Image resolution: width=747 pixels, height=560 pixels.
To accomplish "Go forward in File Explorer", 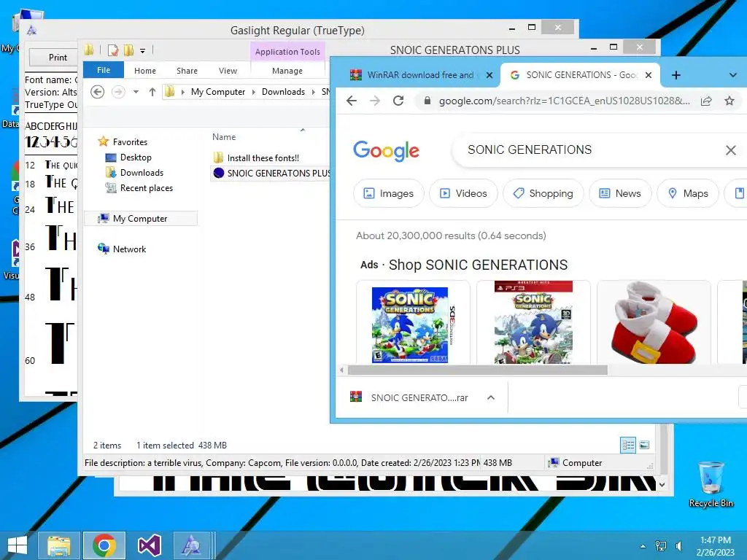I will pyautogui.click(x=118, y=91).
